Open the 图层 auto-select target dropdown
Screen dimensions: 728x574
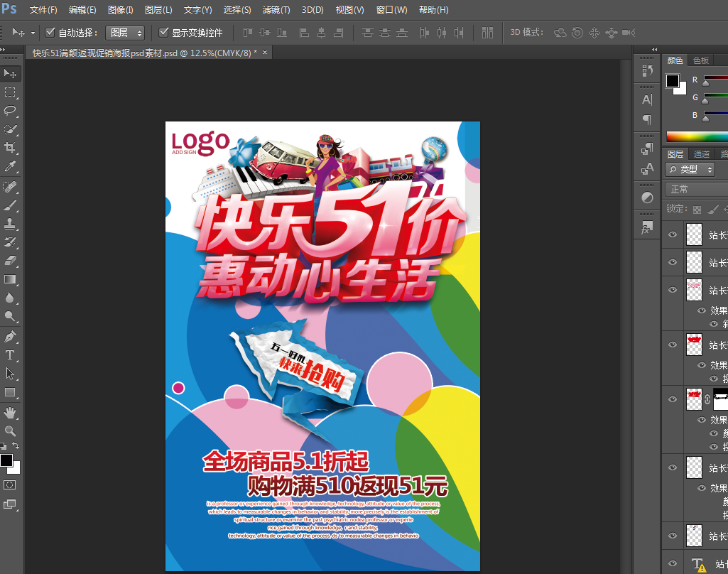125,33
